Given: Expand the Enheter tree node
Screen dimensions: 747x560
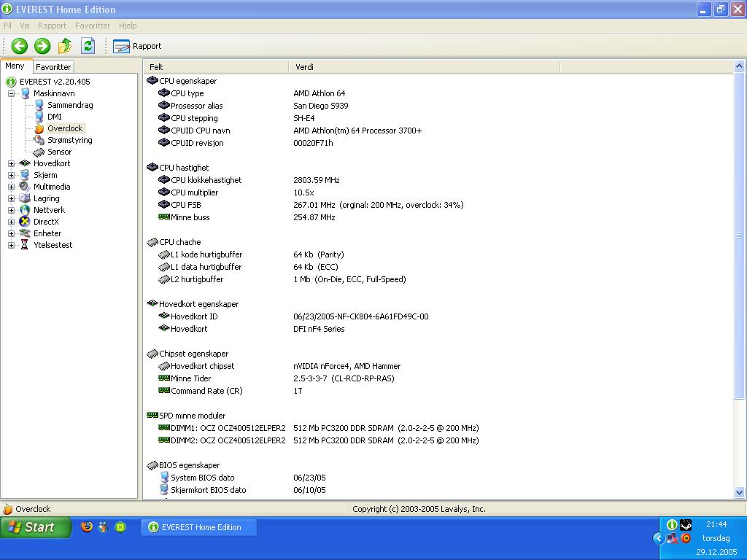Looking at the screenshot, I should (x=12, y=234).
